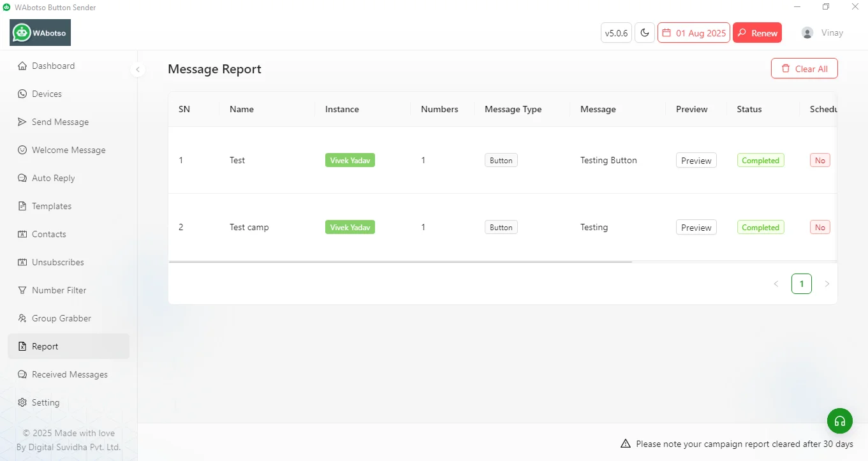Select page 1 in the pagination
This screenshot has width=868, height=461.
(x=802, y=284)
